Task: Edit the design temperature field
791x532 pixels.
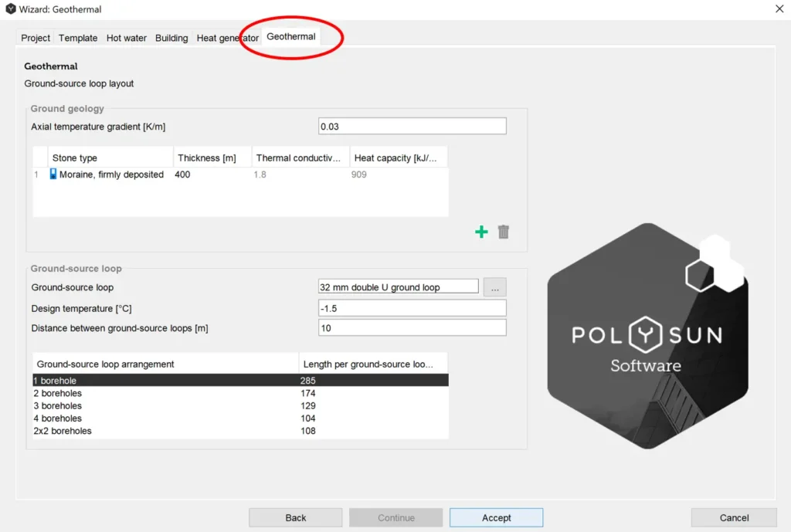Action: 412,308
